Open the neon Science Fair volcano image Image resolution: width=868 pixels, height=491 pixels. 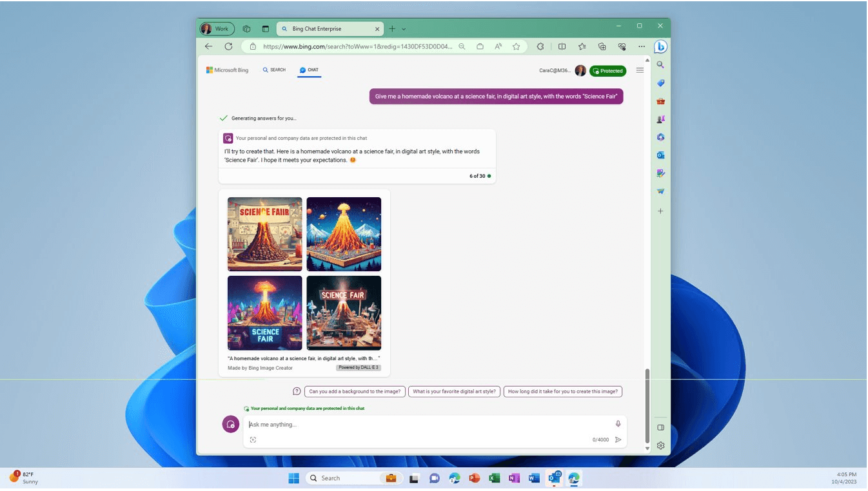[264, 313]
